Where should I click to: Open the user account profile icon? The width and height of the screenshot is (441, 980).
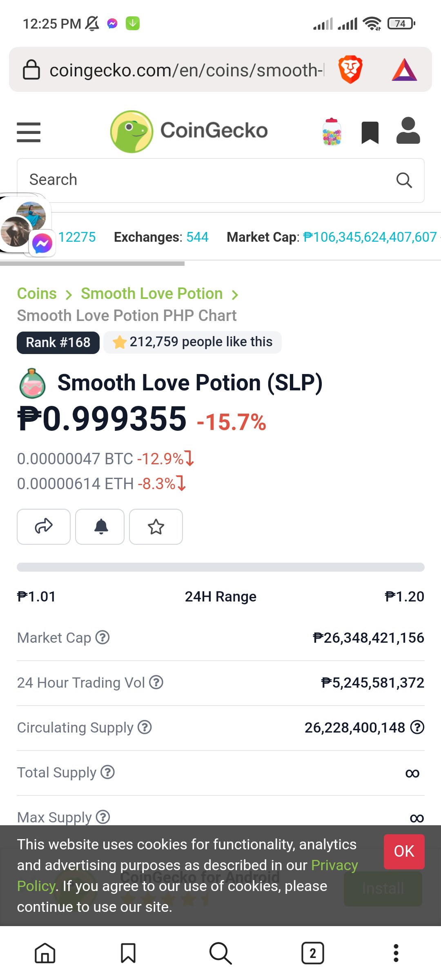click(408, 131)
